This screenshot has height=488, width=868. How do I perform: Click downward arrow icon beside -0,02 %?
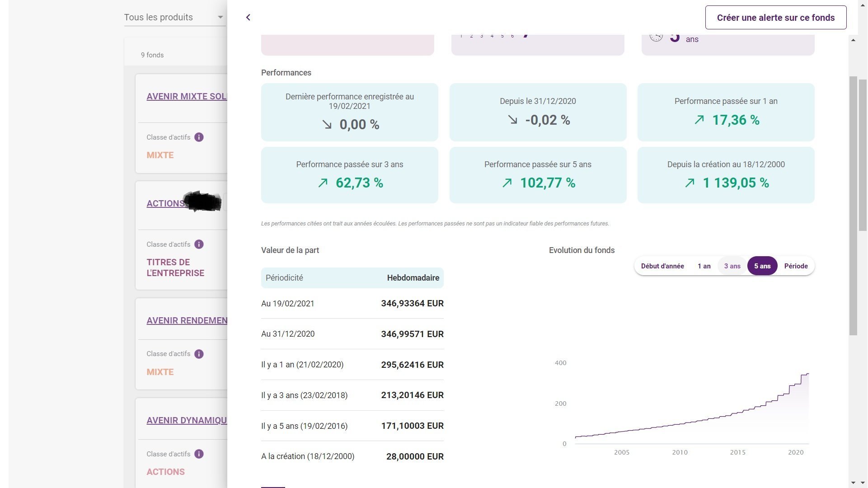point(512,120)
